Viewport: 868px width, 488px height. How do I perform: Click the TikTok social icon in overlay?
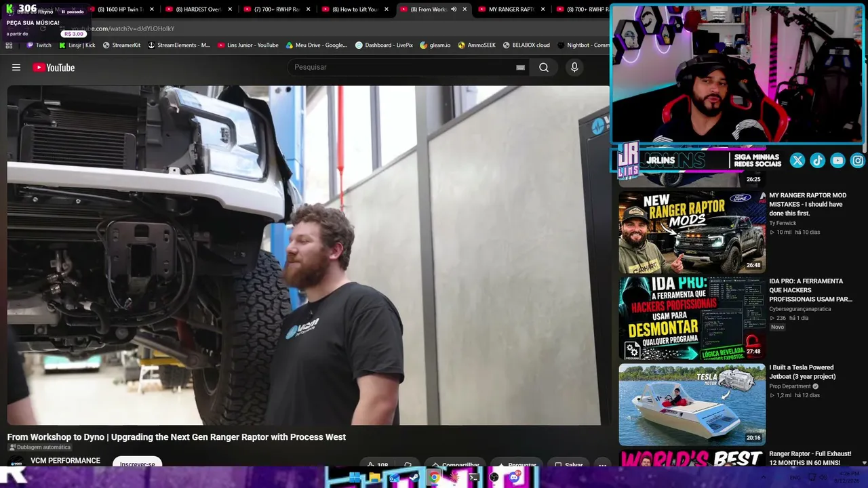(x=818, y=161)
